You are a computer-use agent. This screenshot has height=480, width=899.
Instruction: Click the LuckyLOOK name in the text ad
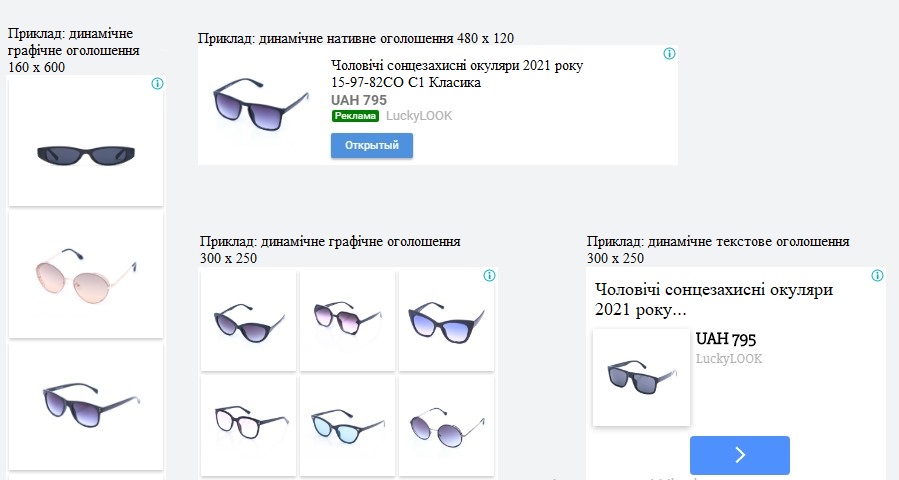point(729,359)
